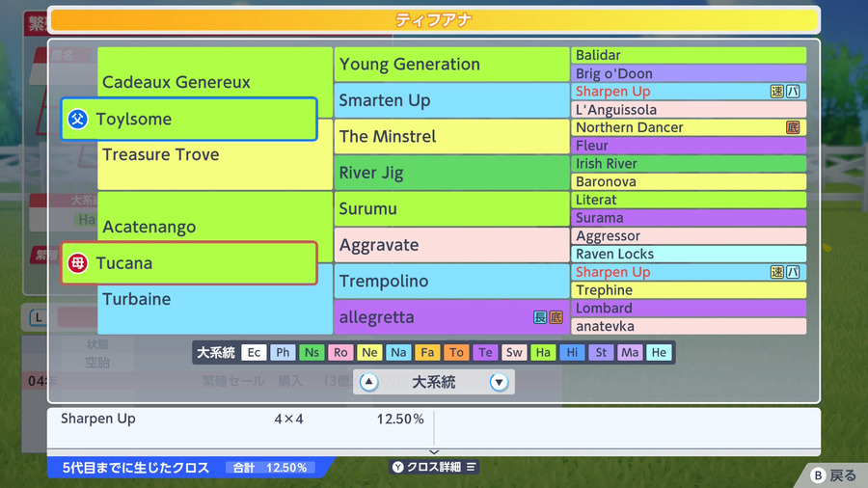This screenshot has height=488, width=868.
Task: Select Brig o'Doon in fourth generation
Action: pyautogui.click(x=689, y=73)
